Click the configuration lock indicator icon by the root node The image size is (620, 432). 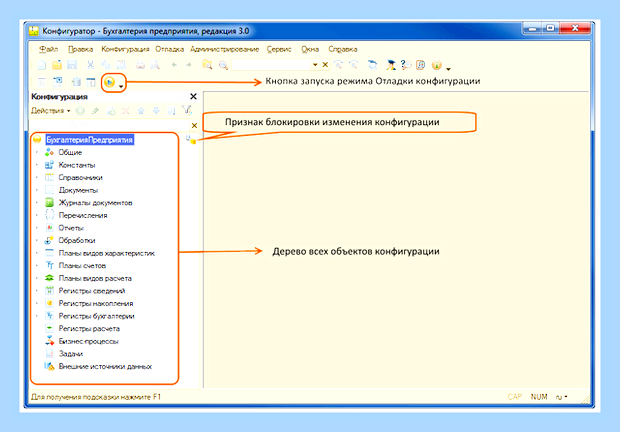[191, 140]
